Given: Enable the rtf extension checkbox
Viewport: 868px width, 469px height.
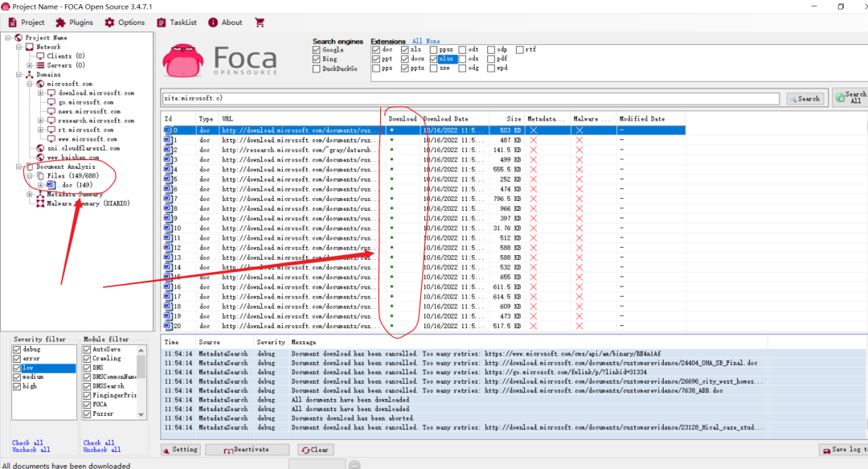Looking at the screenshot, I should 520,50.
